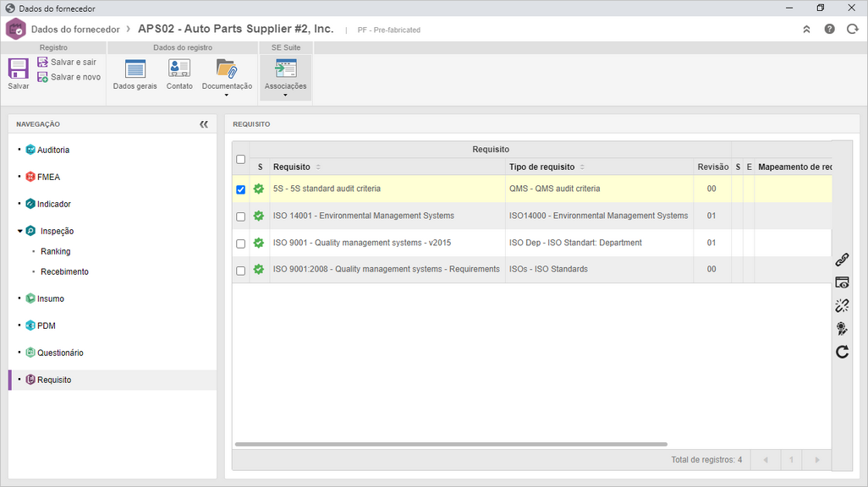Go to next page of records
The height and width of the screenshot is (487, 868).
817,460
